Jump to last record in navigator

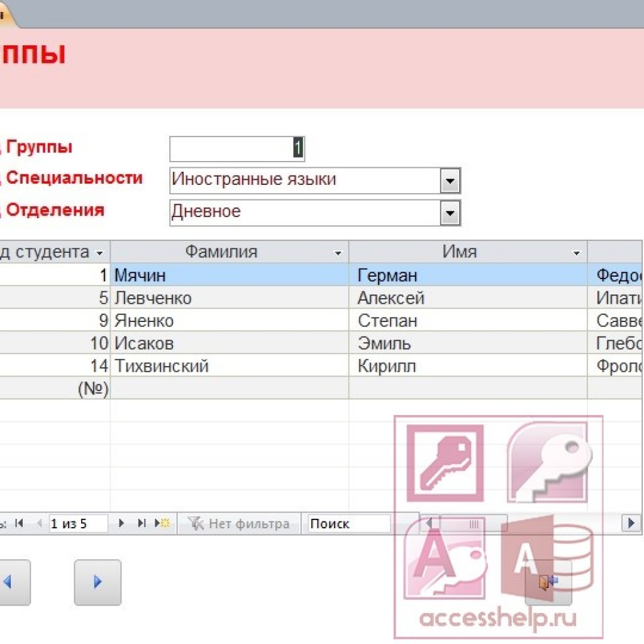point(142,523)
